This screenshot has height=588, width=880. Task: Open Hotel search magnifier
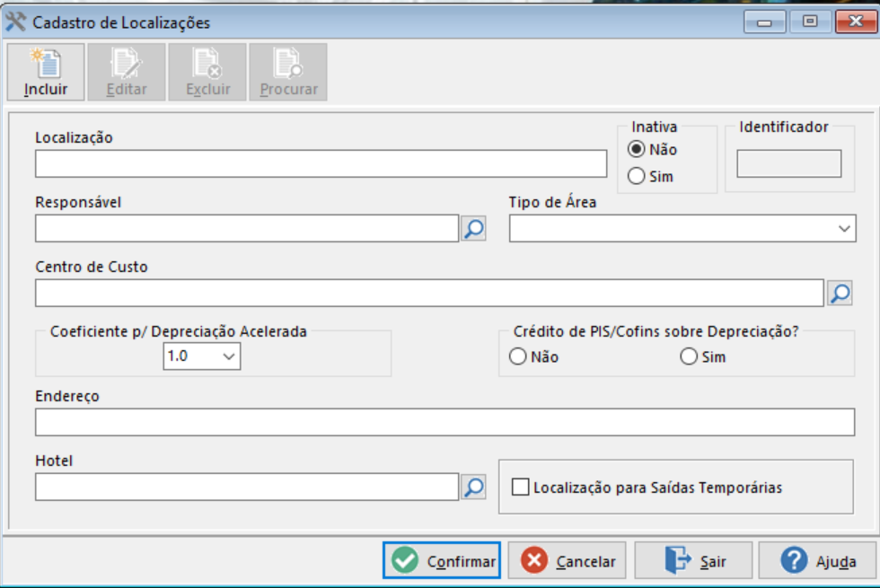tap(474, 487)
